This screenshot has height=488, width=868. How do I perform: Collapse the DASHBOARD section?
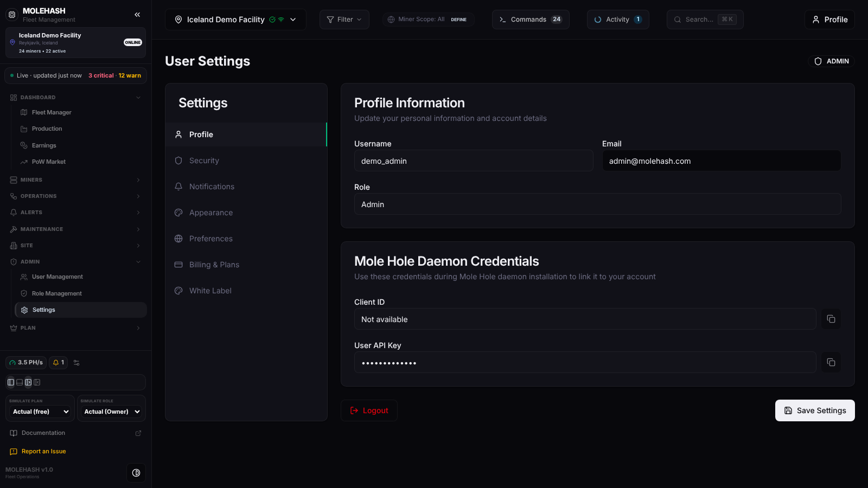coord(75,98)
